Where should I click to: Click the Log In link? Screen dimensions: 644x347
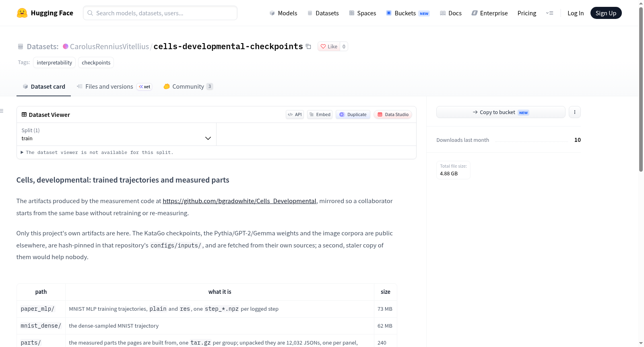pyautogui.click(x=576, y=13)
